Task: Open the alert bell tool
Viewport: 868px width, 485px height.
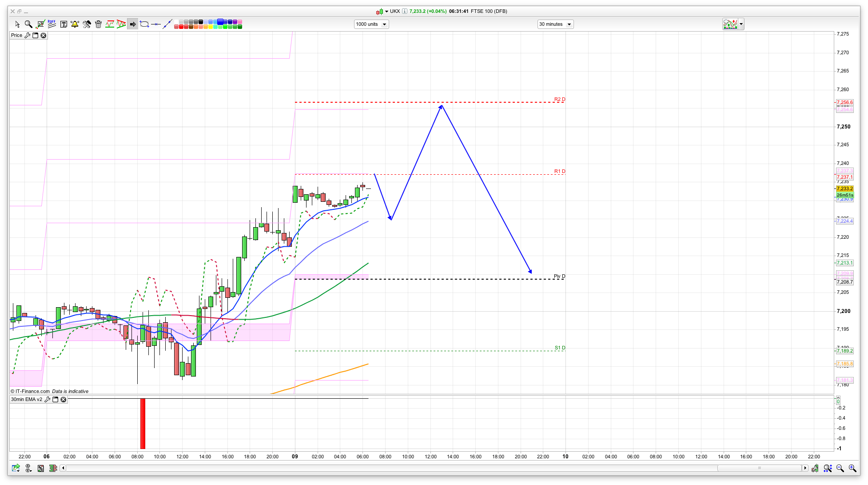Action: (75, 24)
